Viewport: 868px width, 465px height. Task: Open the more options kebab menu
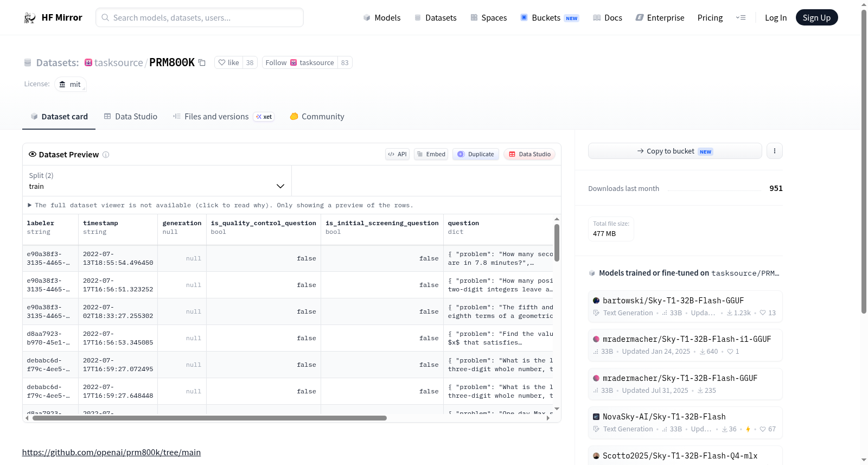coord(775,151)
